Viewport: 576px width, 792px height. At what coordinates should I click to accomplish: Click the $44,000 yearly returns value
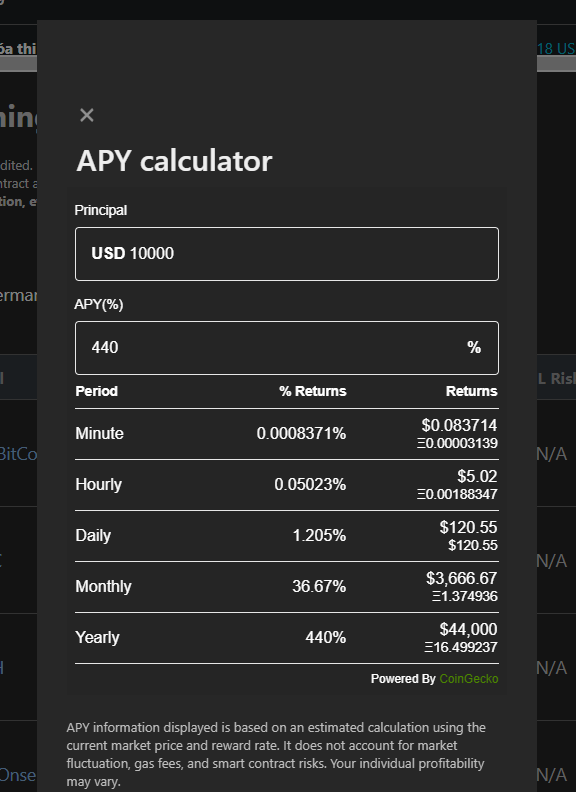tap(468, 629)
